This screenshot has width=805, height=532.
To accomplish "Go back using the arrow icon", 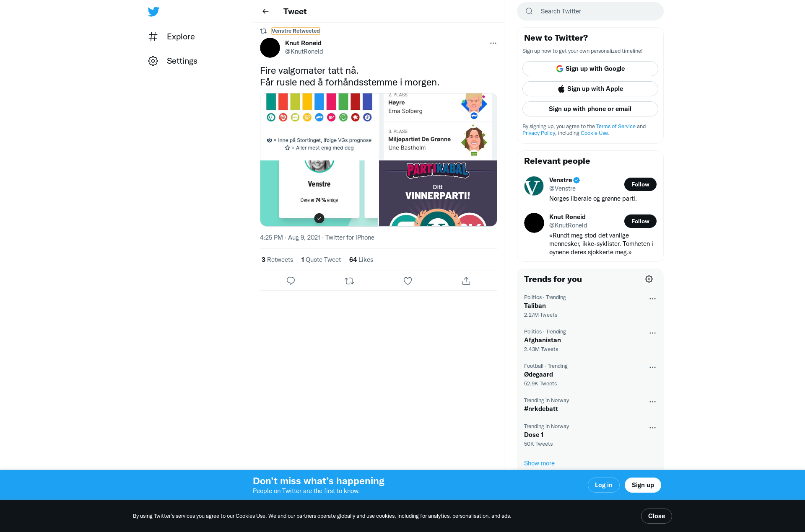I will (265, 11).
